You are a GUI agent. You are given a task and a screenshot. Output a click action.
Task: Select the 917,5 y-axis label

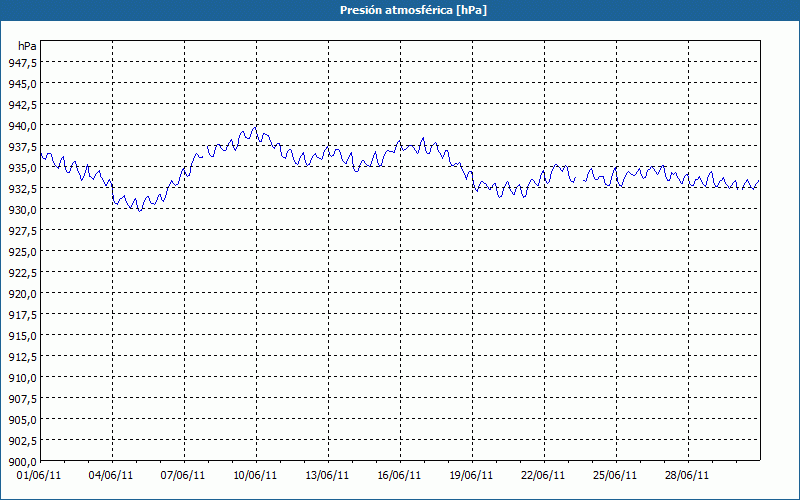(x=22, y=315)
